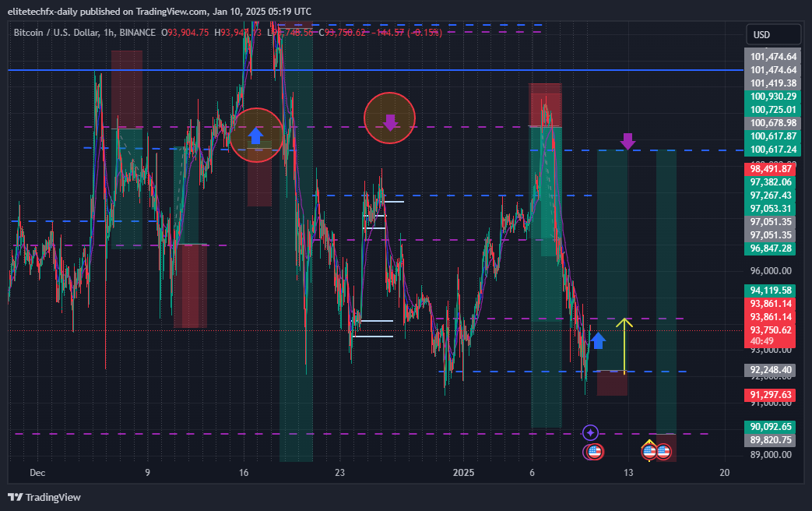Viewport: 812px width, 511px height.
Task: Open US flag event under the star icon
Action: click(594, 452)
